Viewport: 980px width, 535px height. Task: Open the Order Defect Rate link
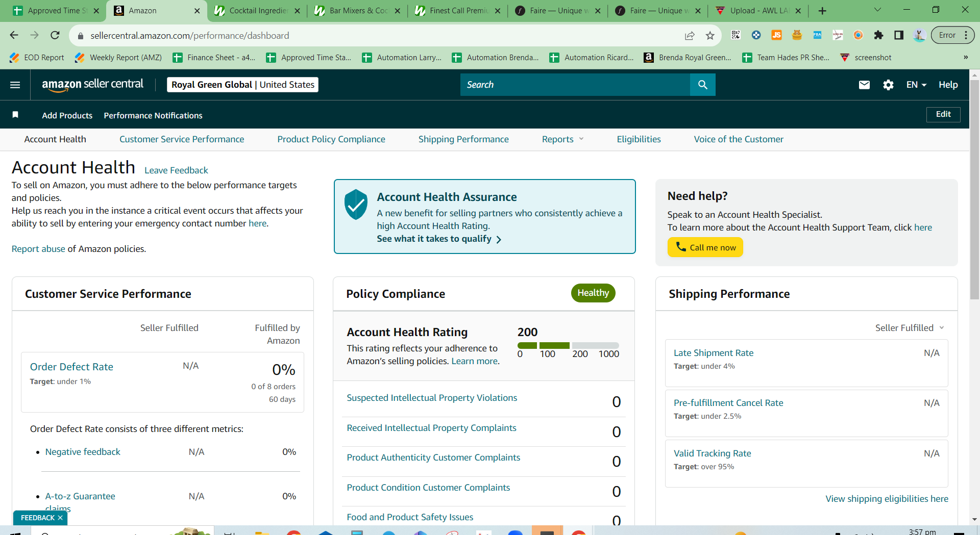coord(71,367)
